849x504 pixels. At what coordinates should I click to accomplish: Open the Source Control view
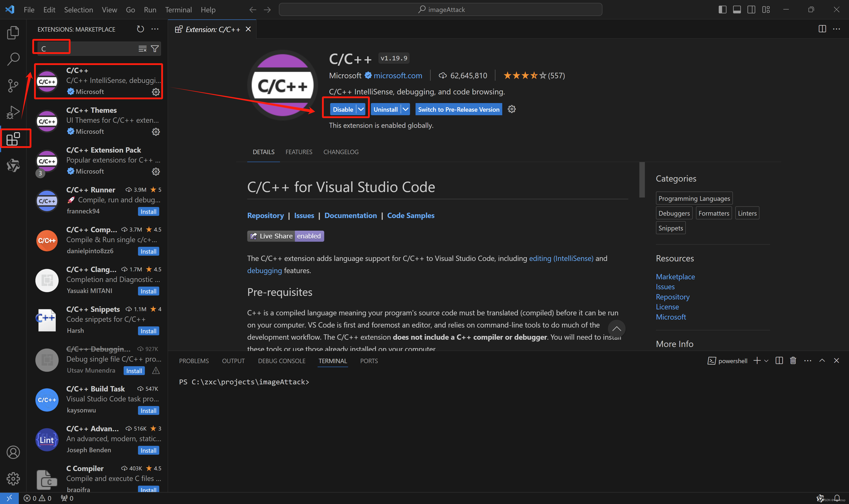13,86
